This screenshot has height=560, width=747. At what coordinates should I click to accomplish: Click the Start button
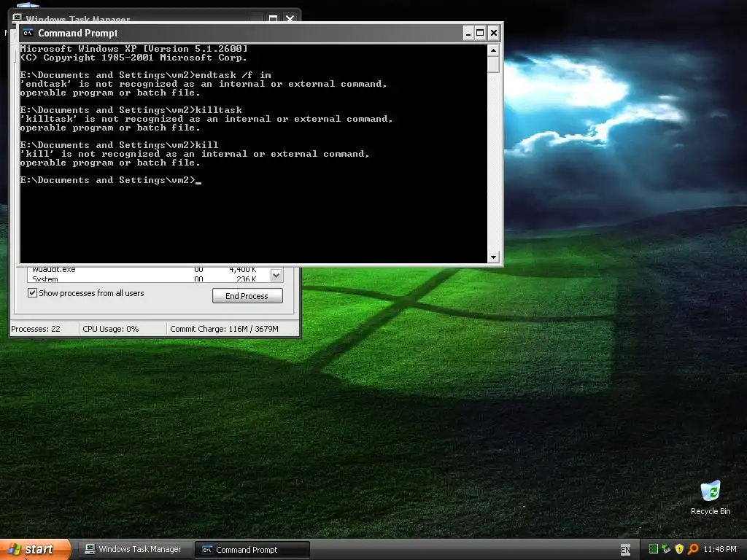[x=34, y=549]
